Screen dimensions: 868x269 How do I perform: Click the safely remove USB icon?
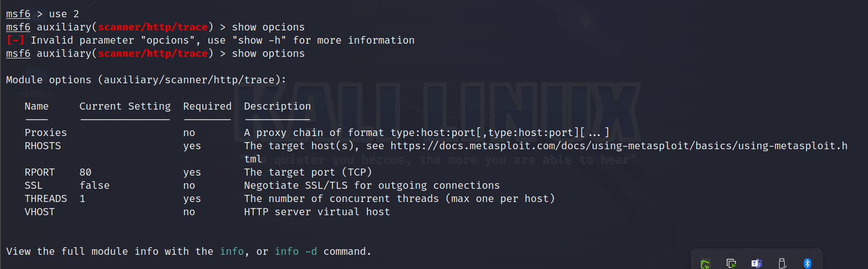[782, 263]
